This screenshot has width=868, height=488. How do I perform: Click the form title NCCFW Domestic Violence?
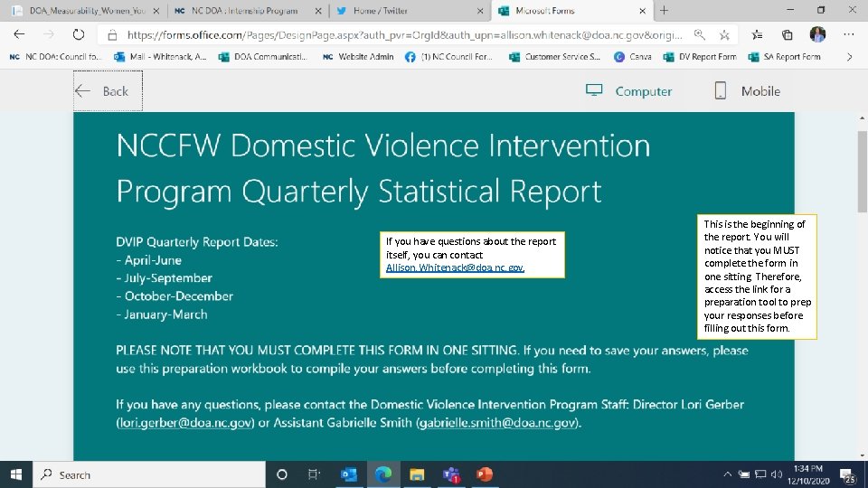tap(383, 168)
